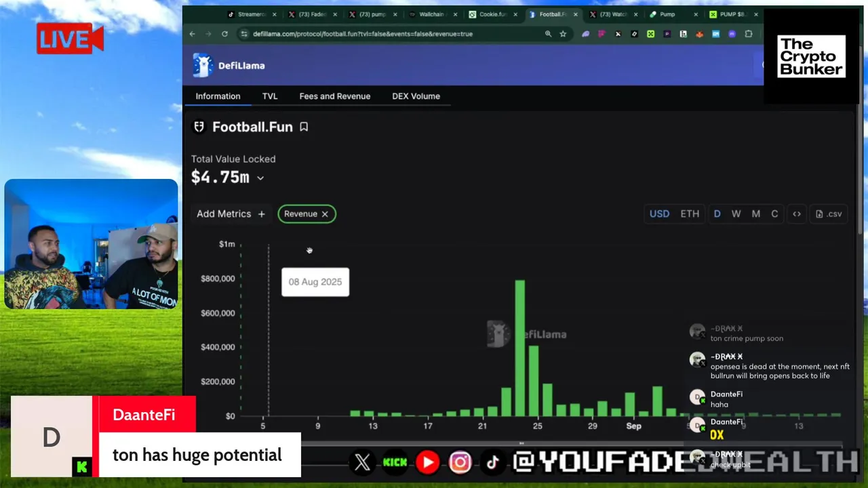Click the zoom magnifier icon in address bar
Viewport: 868px width, 488px height.
coord(548,34)
